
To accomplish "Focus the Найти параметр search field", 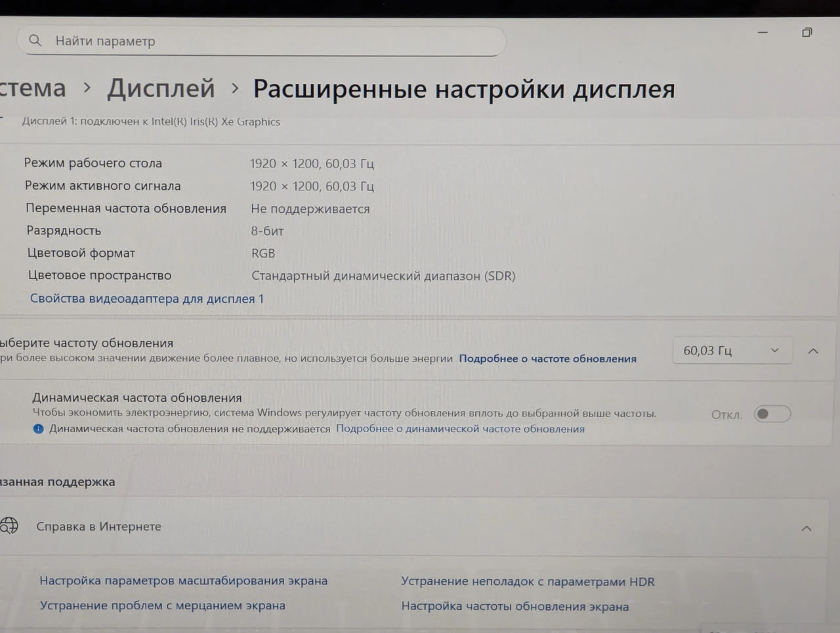I will [261, 41].
